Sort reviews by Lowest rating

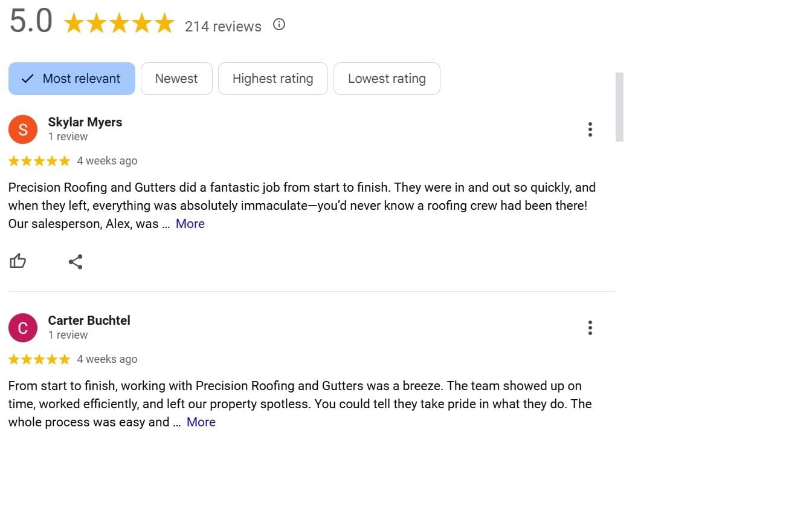click(387, 79)
